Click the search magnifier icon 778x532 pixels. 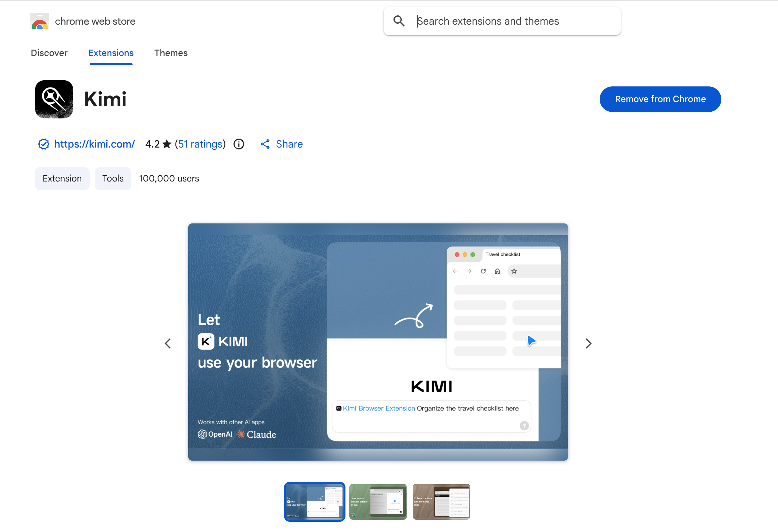[399, 21]
